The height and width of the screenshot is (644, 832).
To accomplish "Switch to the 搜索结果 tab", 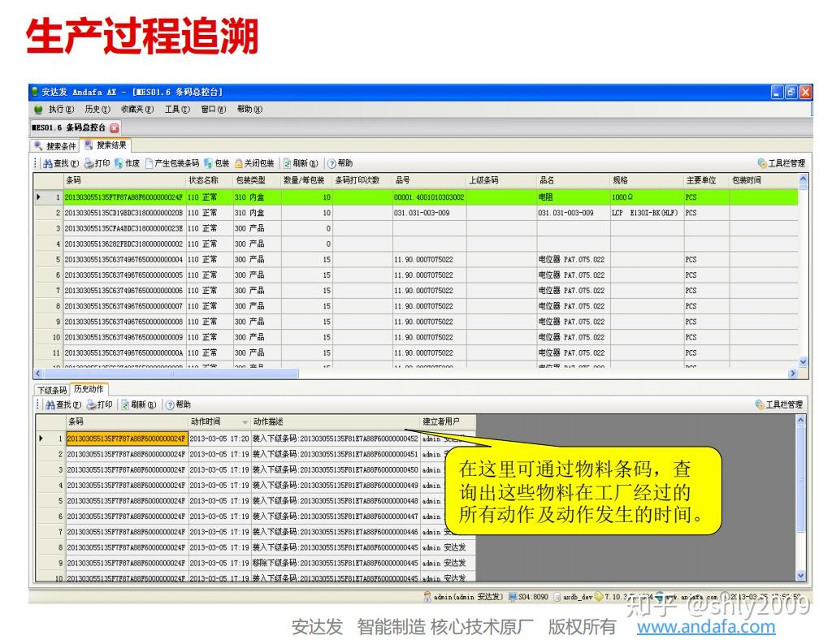I will 106,145.
